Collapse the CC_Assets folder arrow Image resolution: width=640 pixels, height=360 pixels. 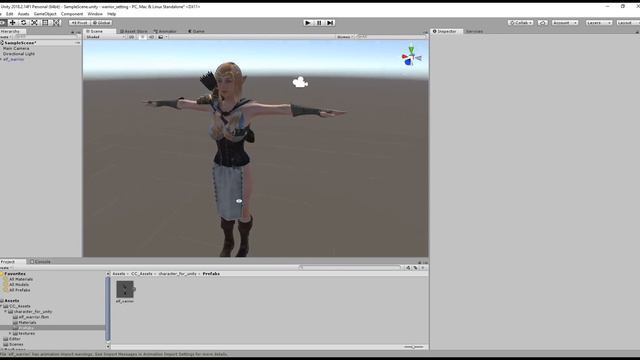(2, 306)
